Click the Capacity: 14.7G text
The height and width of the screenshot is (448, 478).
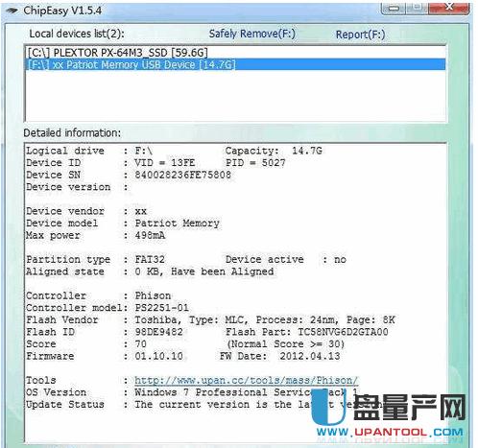point(274,151)
